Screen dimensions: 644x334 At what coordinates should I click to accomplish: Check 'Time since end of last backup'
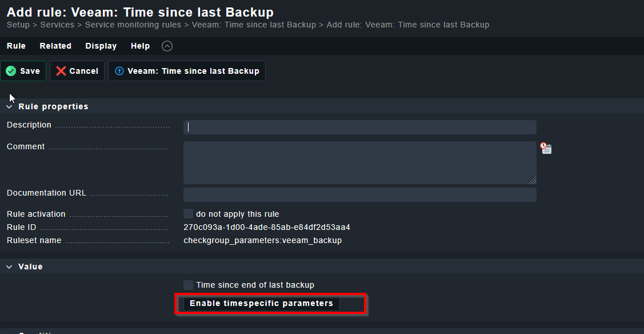[189, 285]
